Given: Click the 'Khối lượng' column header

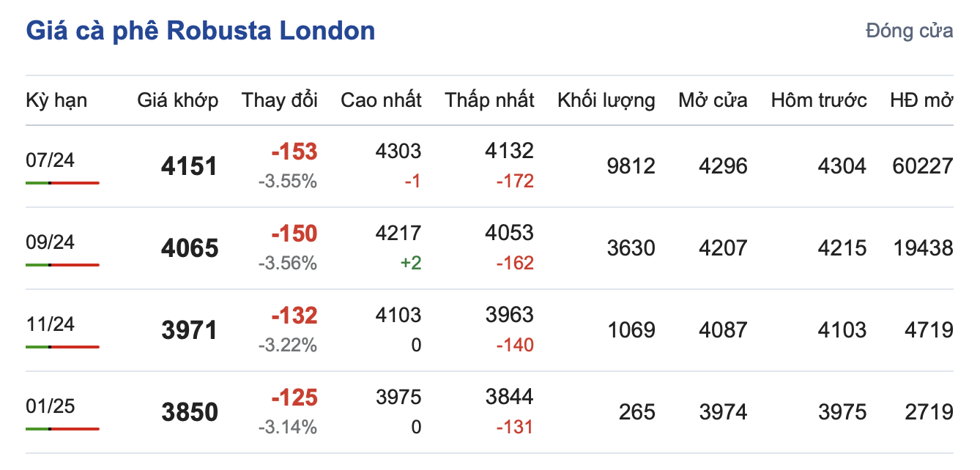Looking at the screenshot, I should (x=606, y=100).
